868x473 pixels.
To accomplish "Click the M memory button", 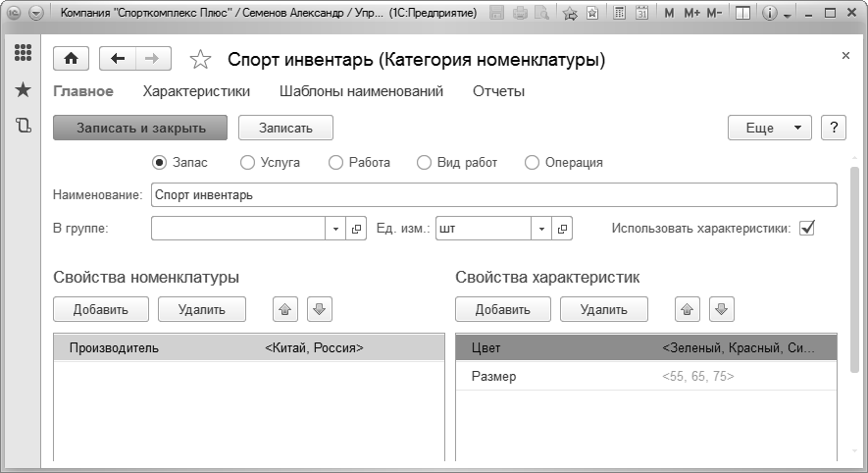I will click(x=669, y=13).
